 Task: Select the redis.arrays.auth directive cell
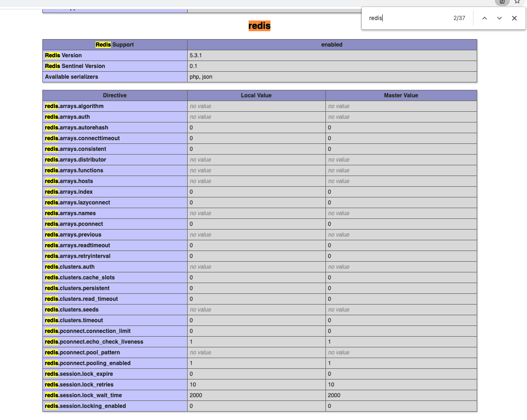pyautogui.click(x=115, y=116)
